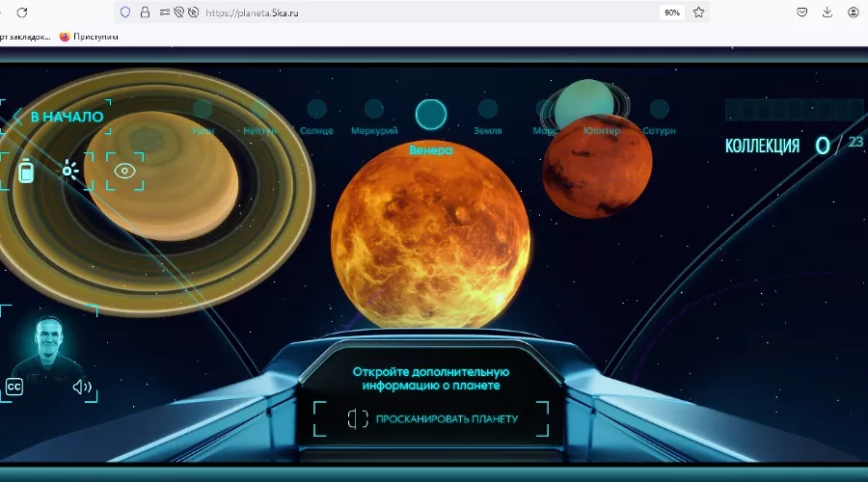
Task: Click the text Откройте дополнительную информацию о планете
Action: tap(431, 379)
